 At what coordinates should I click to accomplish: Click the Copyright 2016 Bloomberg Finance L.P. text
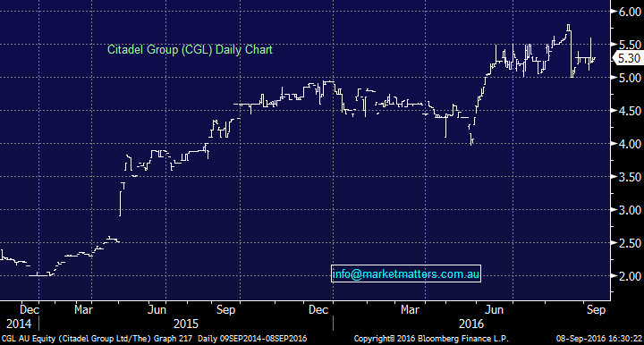click(431, 339)
